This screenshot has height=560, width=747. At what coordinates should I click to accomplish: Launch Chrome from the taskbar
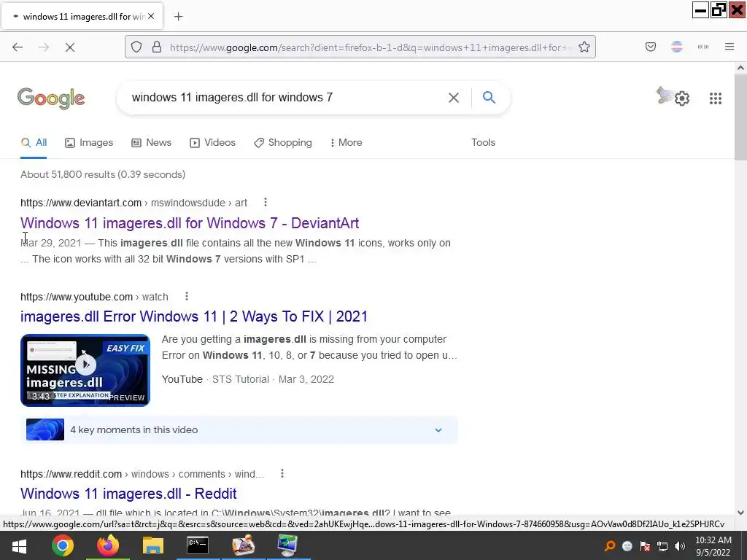click(x=63, y=545)
